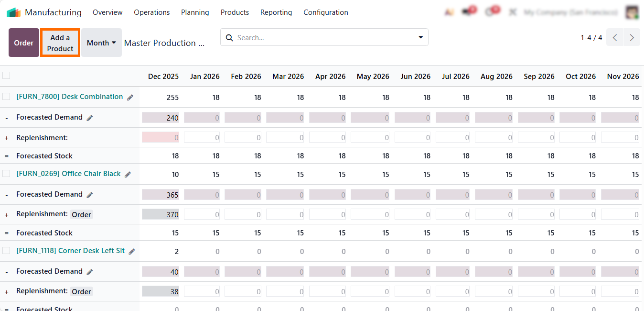Viewport: 644px width, 311px height.
Task: Click the Add a Product button
Action: [60, 43]
